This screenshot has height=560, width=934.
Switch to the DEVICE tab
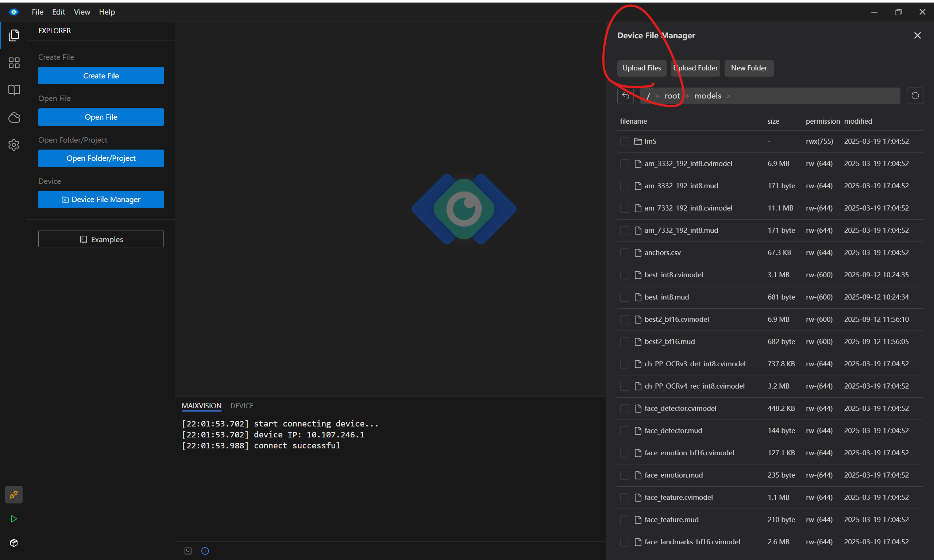pyautogui.click(x=242, y=406)
